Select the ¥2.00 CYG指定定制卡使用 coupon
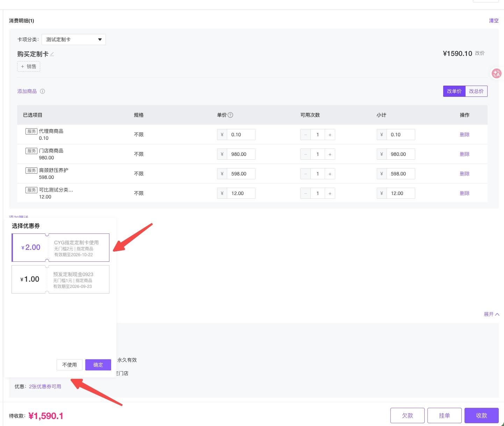 tap(60, 247)
